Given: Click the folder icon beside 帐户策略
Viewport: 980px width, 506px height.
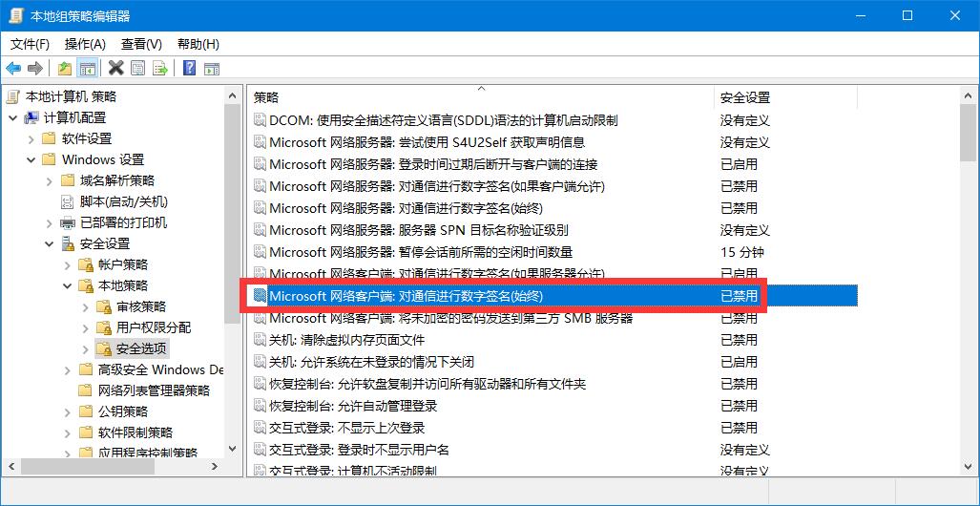Looking at the screenshot, I should tap(86, 264).
